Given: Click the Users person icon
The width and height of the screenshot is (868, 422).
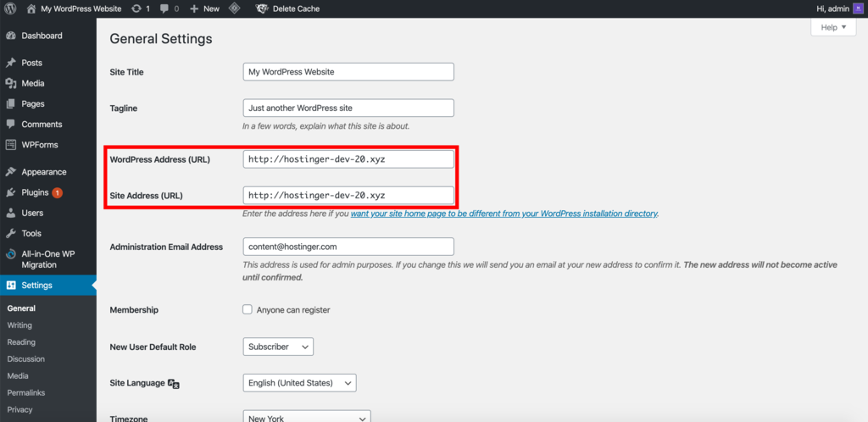Looking at the screenshot, I should click(10, 213).
